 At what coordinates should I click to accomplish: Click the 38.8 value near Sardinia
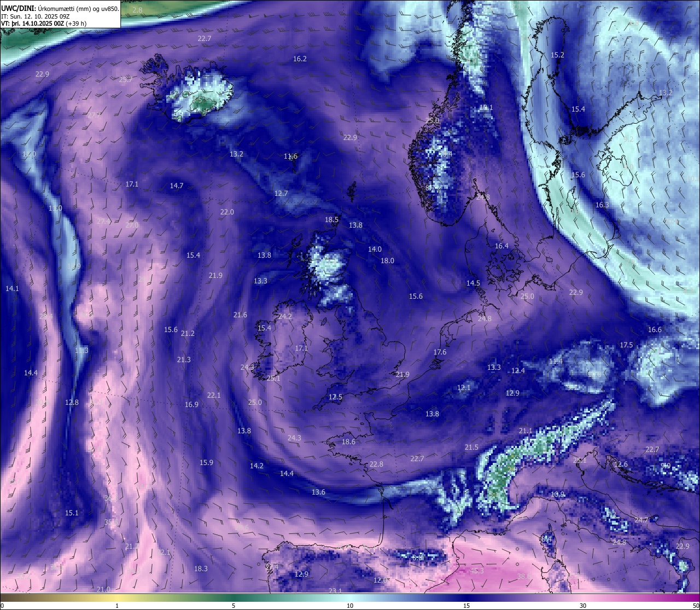[x=524, y=577]
